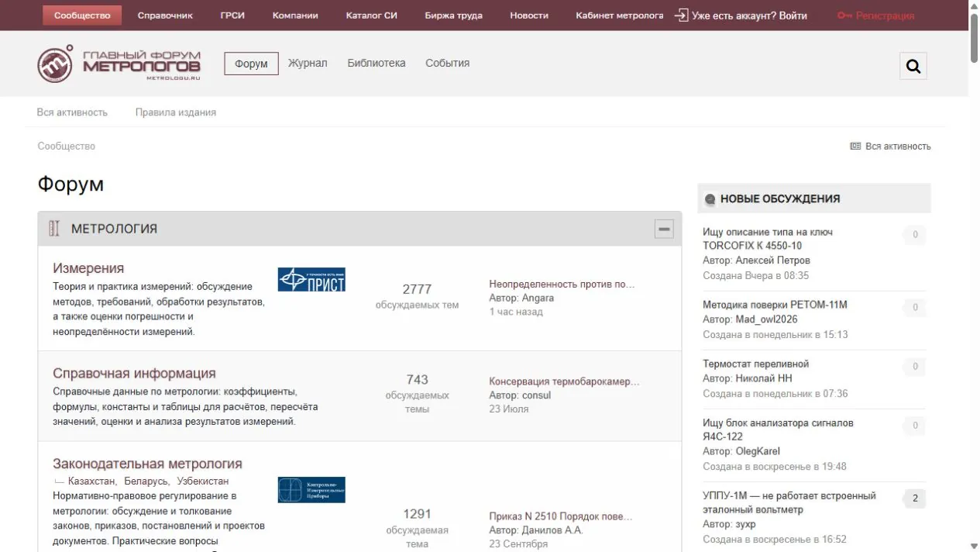980x552 pixels.
Task: Open the Контрольно-Измерительные Приборы banner
Action: [311, 489]
